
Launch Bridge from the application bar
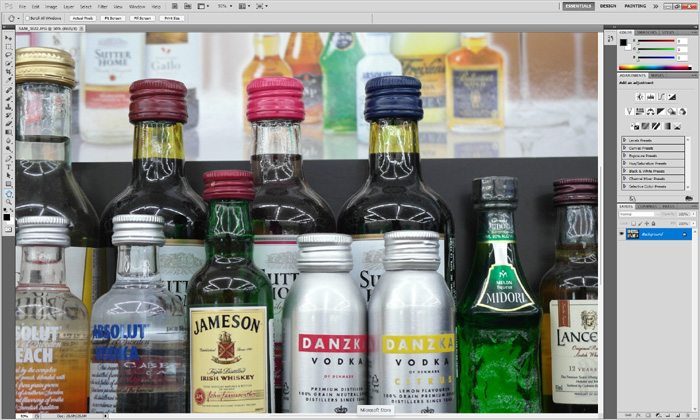pyautogui.click(x=175, y=6)
